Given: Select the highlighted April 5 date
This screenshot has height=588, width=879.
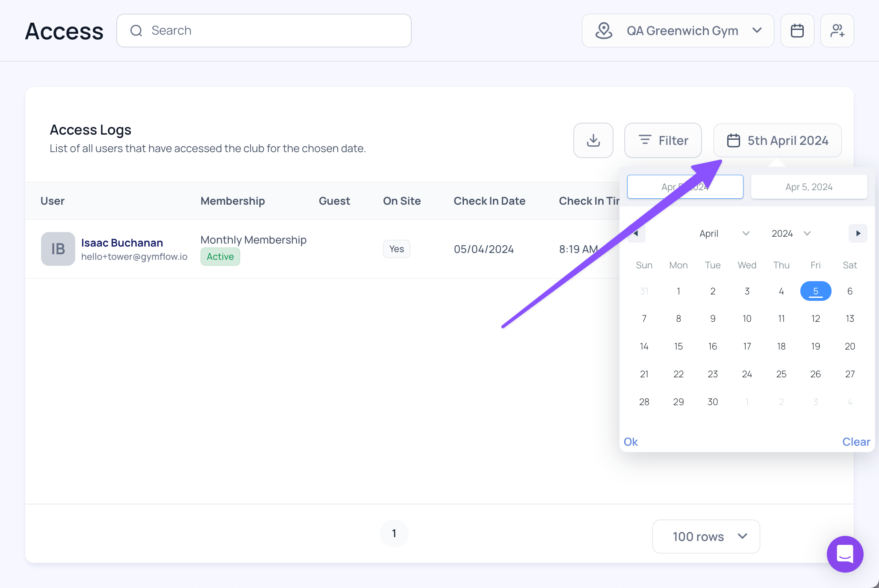Looking at the screenshot, I should (815, 291).
